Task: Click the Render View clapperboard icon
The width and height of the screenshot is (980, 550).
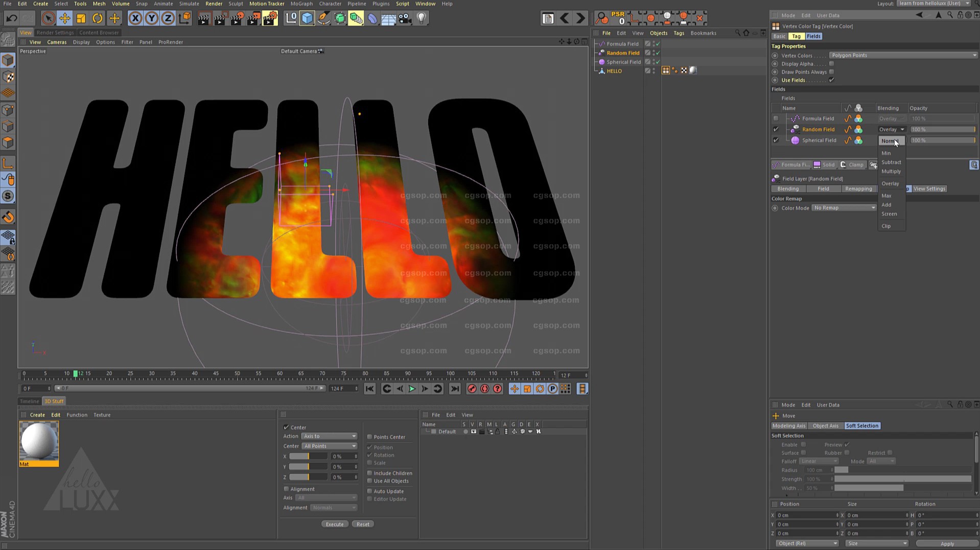Action: point(203,18)
